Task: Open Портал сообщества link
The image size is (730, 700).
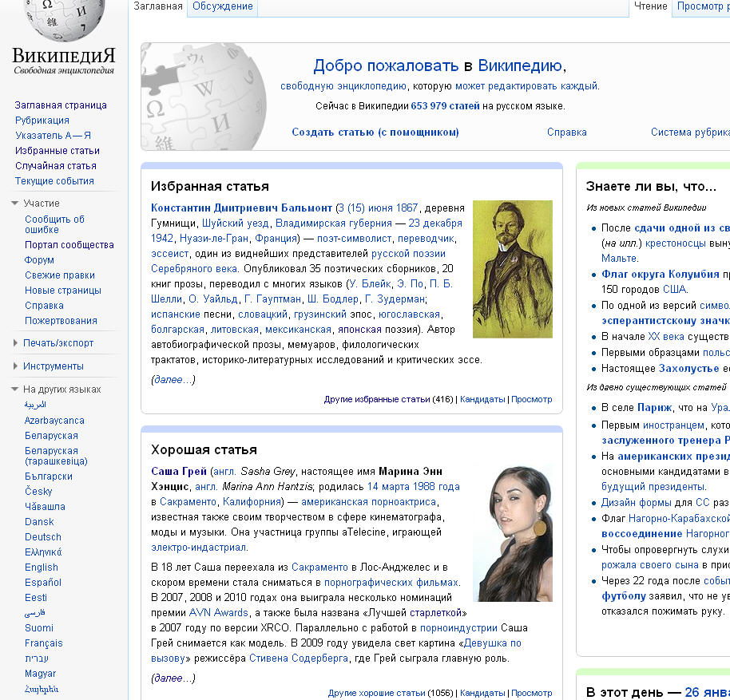Action: 69,245
